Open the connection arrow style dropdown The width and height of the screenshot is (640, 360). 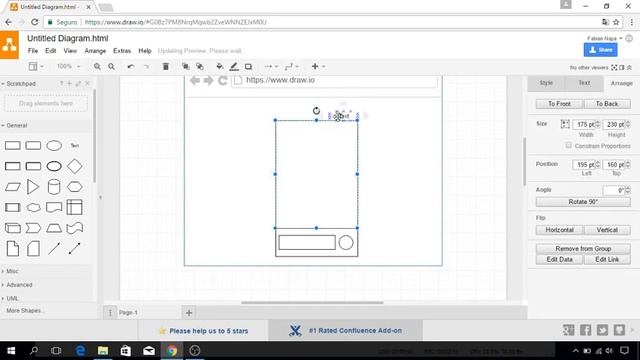tap(271, 67)
